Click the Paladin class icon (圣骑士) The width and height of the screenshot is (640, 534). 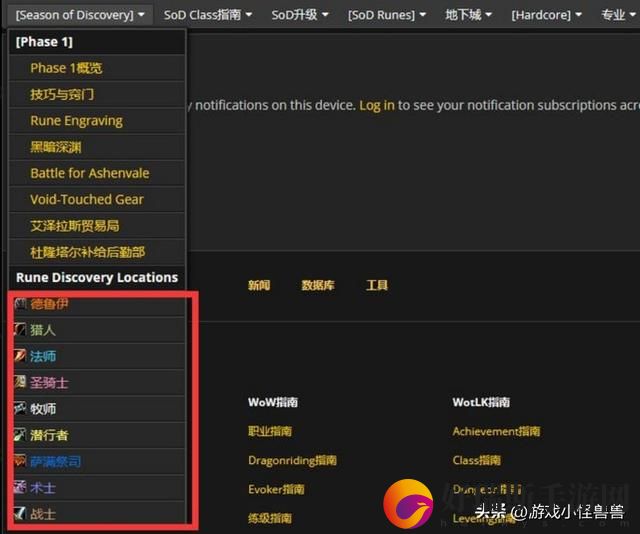tap(20, 382)
